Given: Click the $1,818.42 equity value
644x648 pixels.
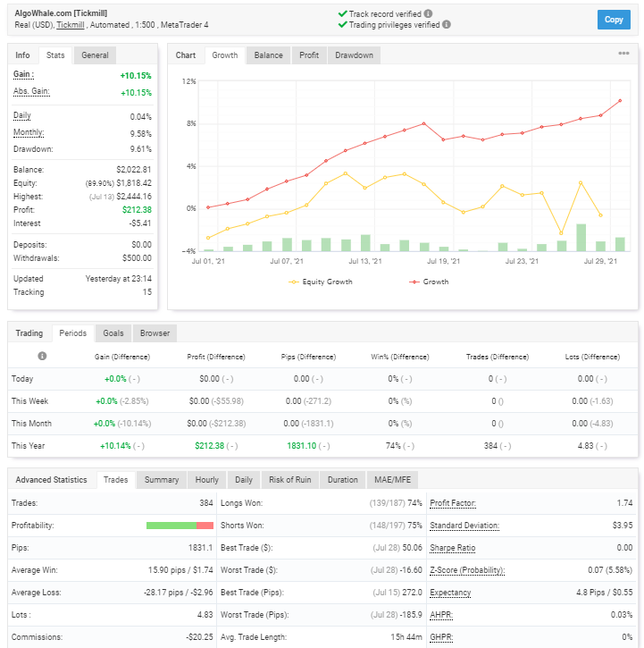Looking at the screenshot, I should click(134, 183).
